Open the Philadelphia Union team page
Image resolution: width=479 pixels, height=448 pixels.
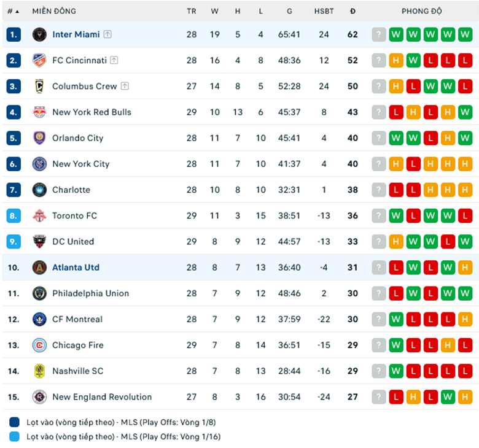coord(90,293)
